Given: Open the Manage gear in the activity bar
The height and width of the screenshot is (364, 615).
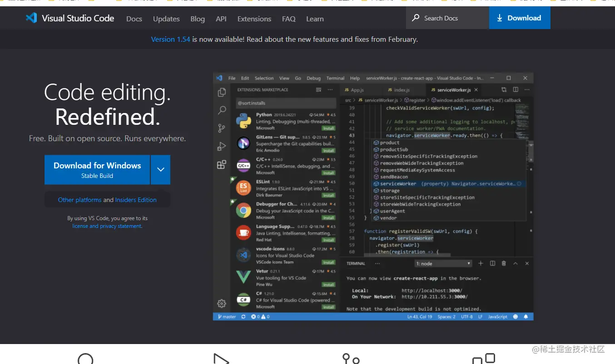Looking at the screenshot, I should (222, 303).
